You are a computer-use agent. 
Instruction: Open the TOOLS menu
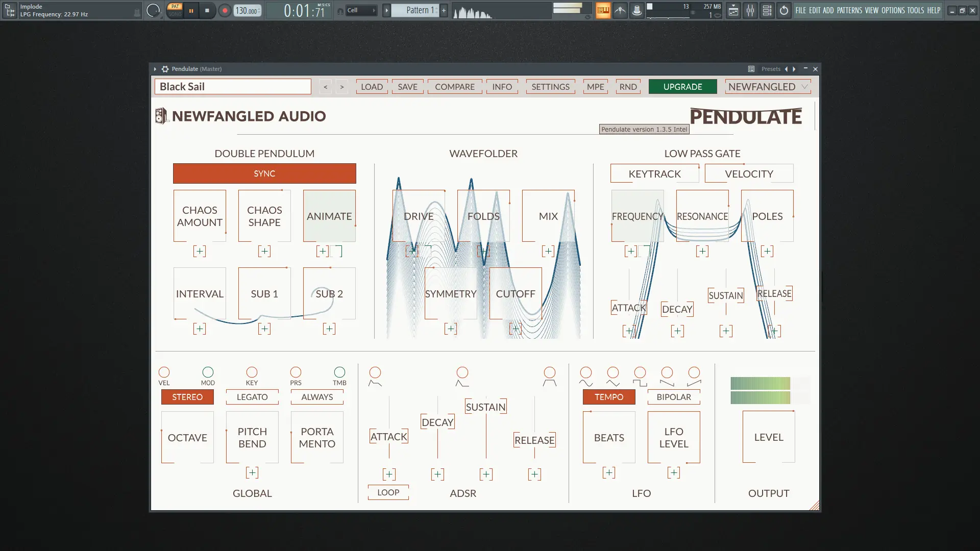tap(915, 10)
